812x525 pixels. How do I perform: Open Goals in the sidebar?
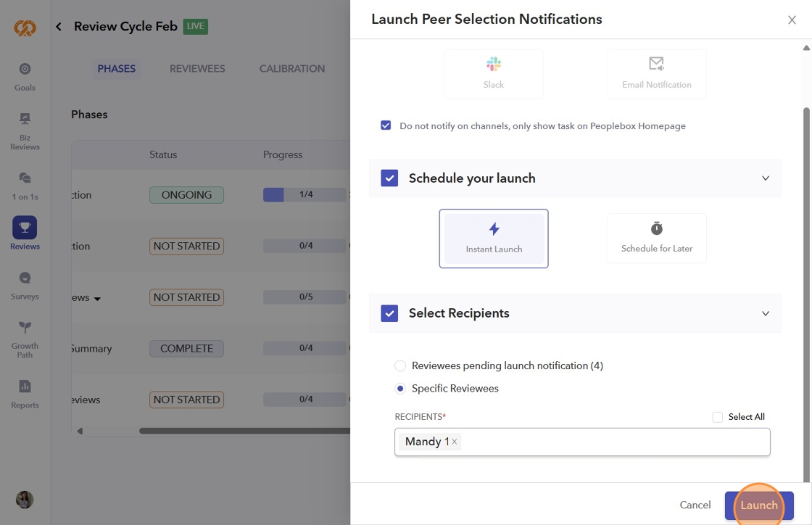[x=25, y=76]
